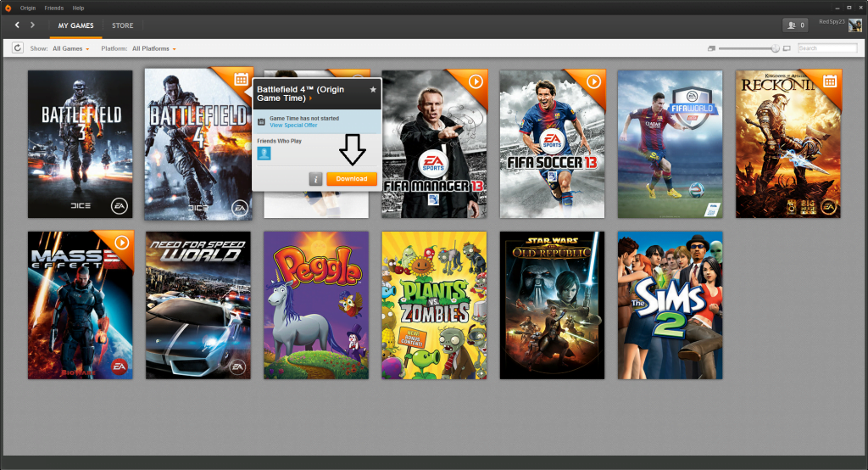Click the Search input field
The height and width of the screenshot is (470, 868).
(x=827, y=48)
